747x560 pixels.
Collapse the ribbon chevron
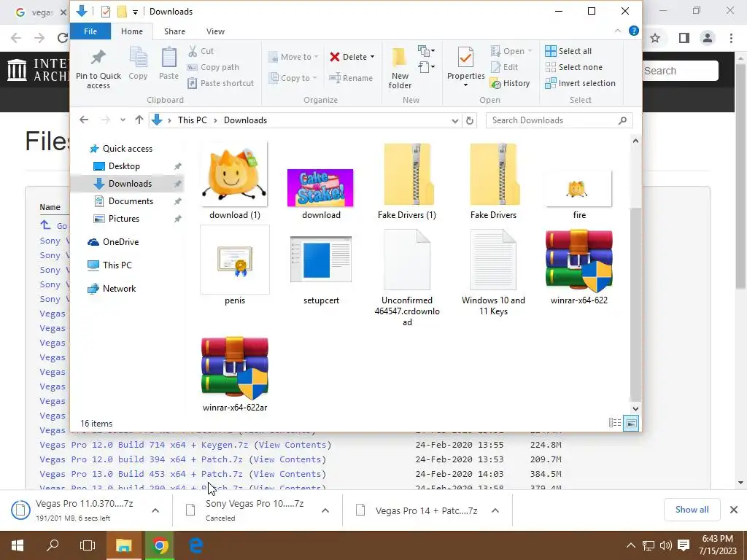tap(618, 31)
